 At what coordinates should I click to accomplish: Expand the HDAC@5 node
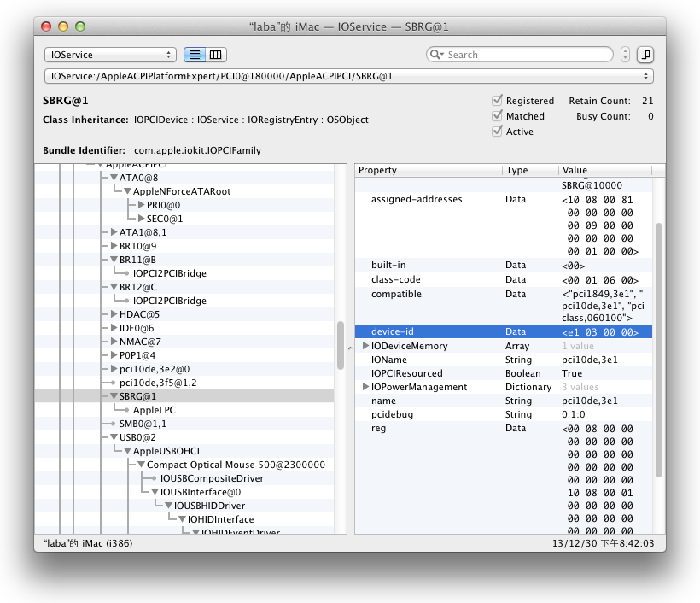click(114, 314)
